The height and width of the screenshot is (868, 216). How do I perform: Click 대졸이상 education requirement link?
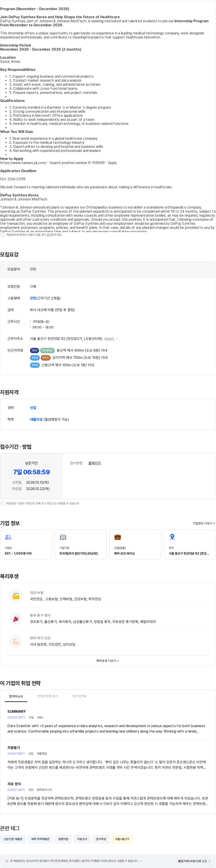[36, 420]
